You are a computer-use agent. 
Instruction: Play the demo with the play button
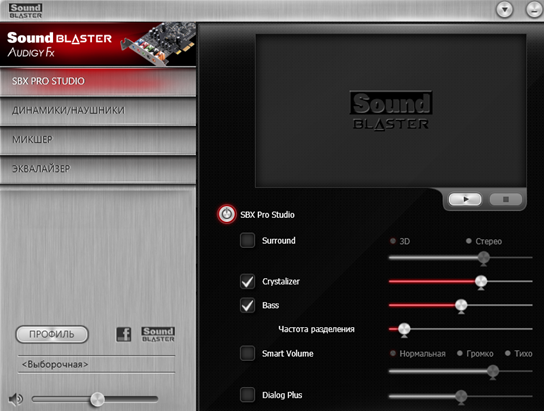[x=465, y=199]
